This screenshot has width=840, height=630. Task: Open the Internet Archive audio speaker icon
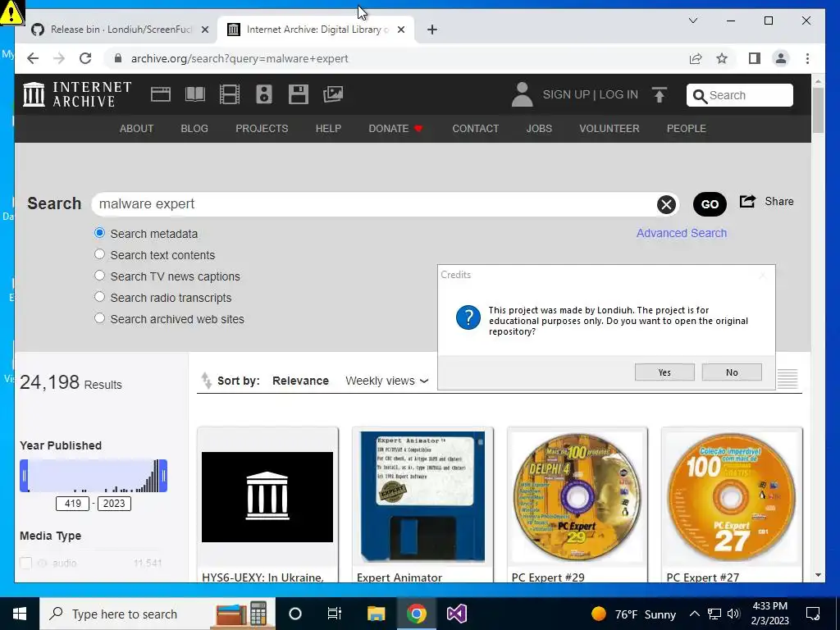263,94
